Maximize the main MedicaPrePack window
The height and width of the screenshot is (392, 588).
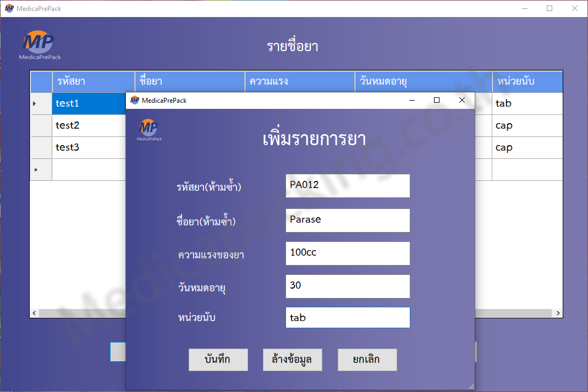[x=549, y=8]
